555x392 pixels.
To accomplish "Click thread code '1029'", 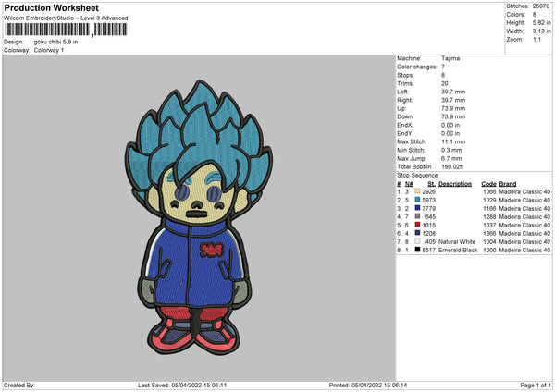I will [x=489, y=200].
